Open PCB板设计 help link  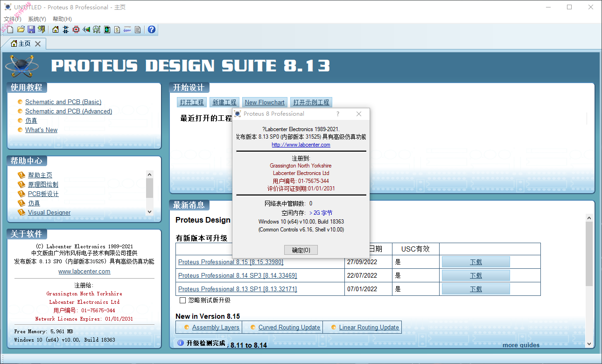pyautogui.click(x=43, y=194)
